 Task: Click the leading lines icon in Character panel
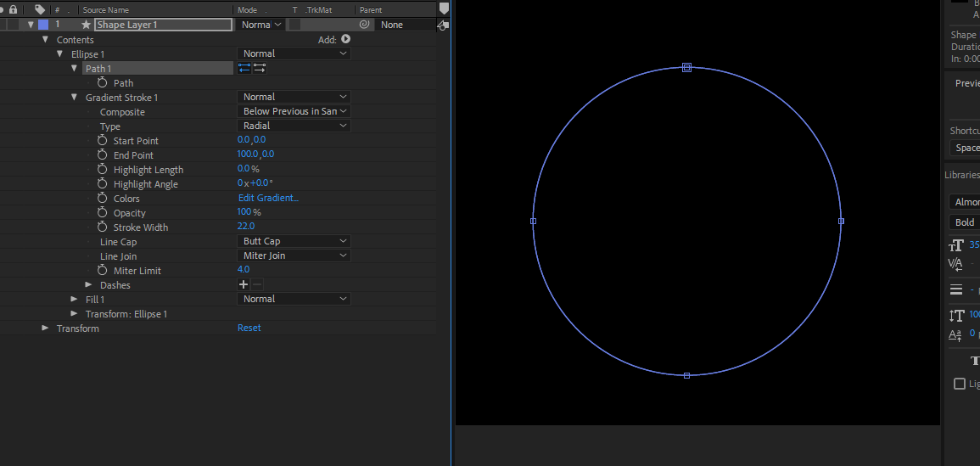956,289
